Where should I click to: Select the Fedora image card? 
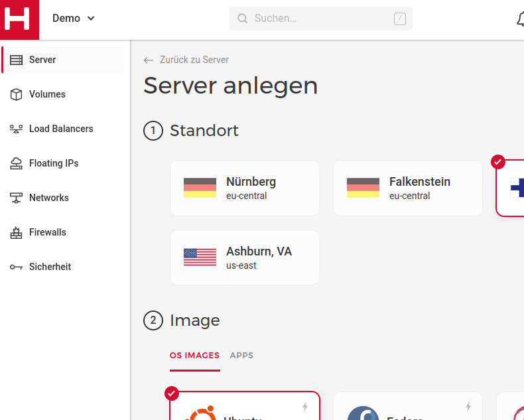pyautogui.click(x=408, y=406)
